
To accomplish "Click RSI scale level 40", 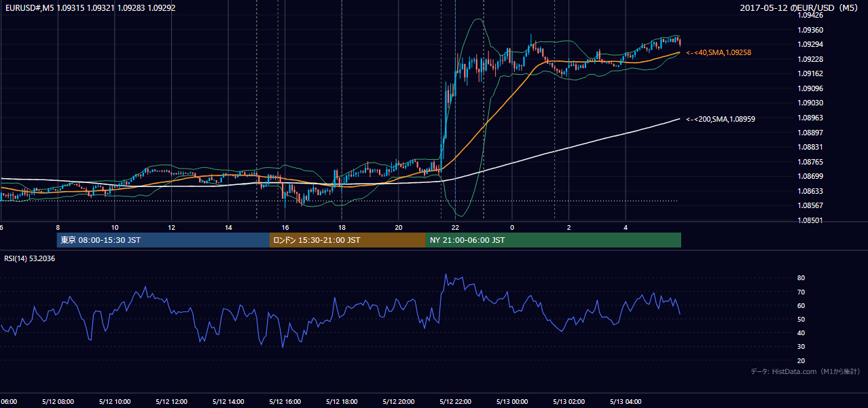I will (801, 333).
